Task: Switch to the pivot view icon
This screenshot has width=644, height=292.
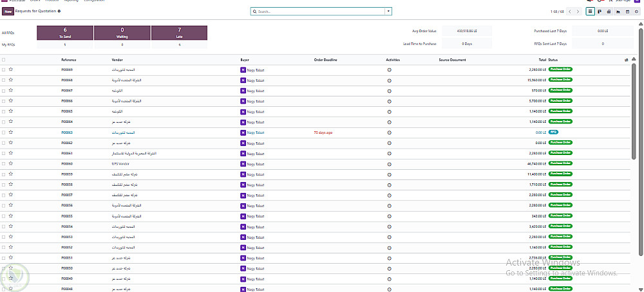Action: tap(609, 12)
